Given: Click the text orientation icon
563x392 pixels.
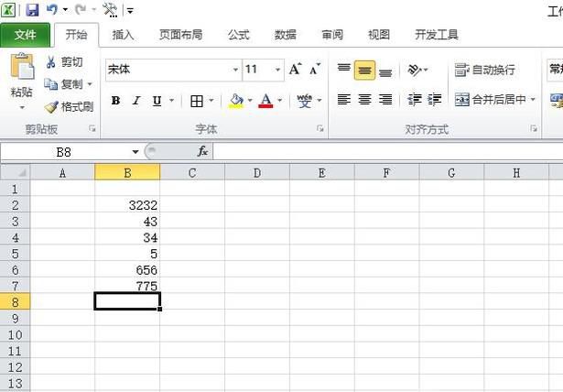Looking at the screenshot, I should (415, 70).
